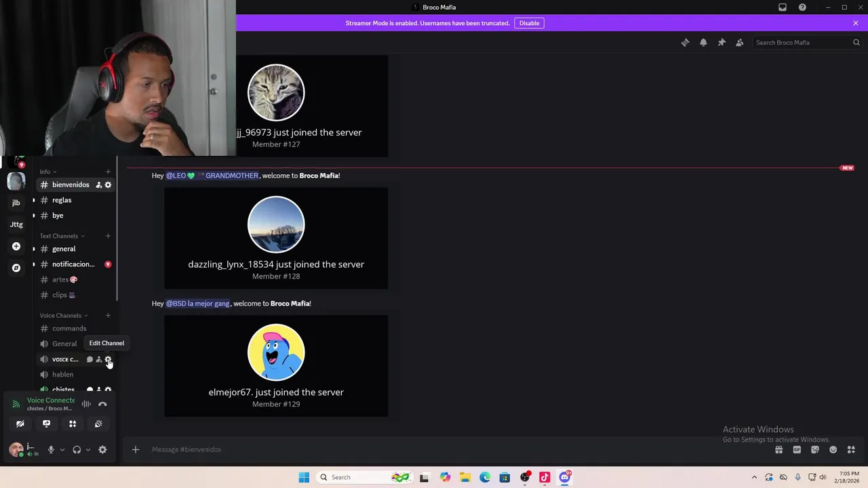Collapse the Voice Channels category
Viewport: 868px width, 488px height.
[64, 315]
